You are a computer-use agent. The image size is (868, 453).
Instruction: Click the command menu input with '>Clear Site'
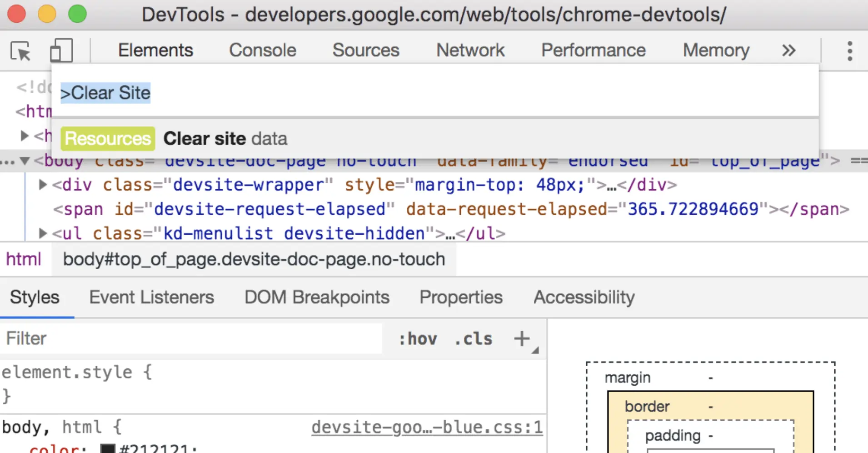(x=435, y=93)
